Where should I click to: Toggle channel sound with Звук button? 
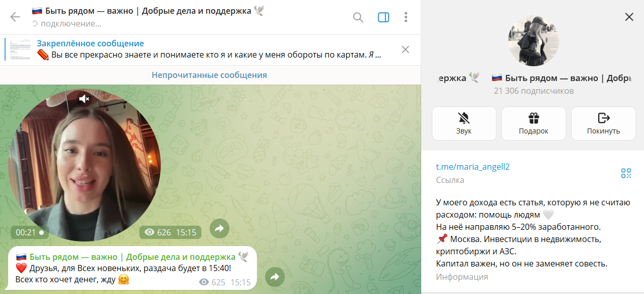click(464, 123)
